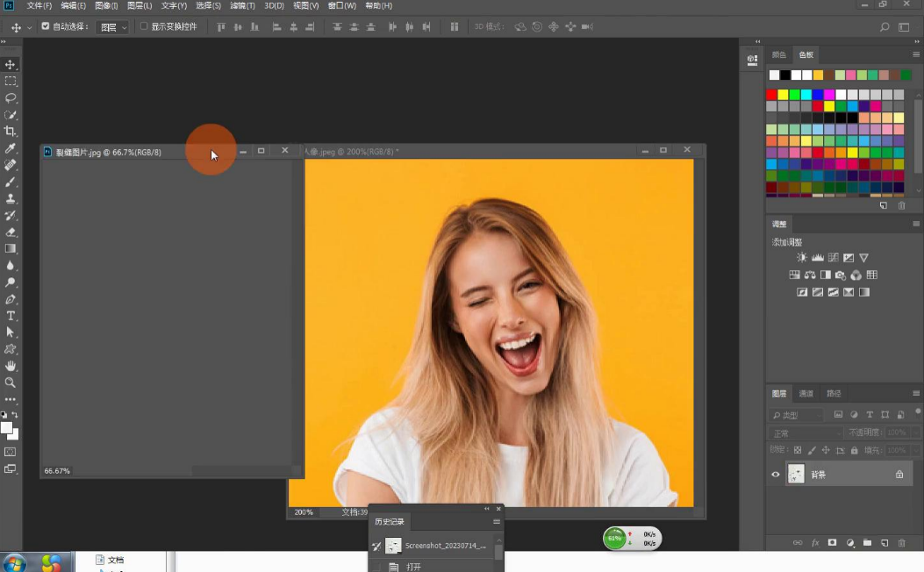
Task: Open the Auto-Select 图层 dropdown
Action: point(112,27)
